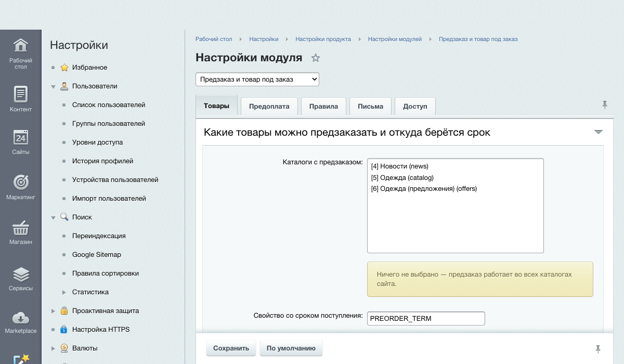
Task: Click the Сохранить button
Action: [x=231, y=348]
